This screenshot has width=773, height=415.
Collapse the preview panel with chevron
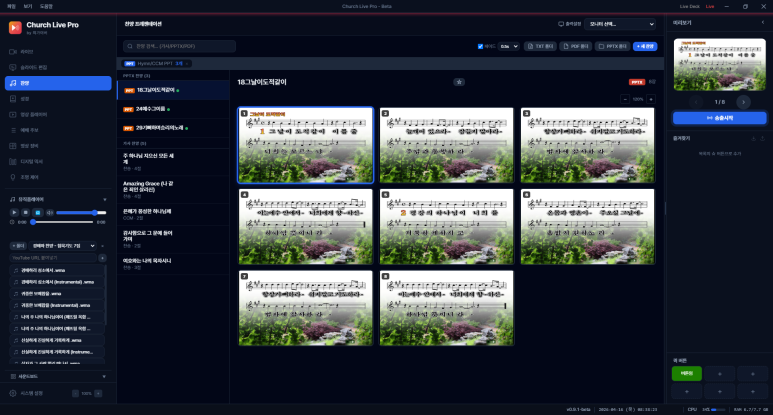click(x=763, y=23)
